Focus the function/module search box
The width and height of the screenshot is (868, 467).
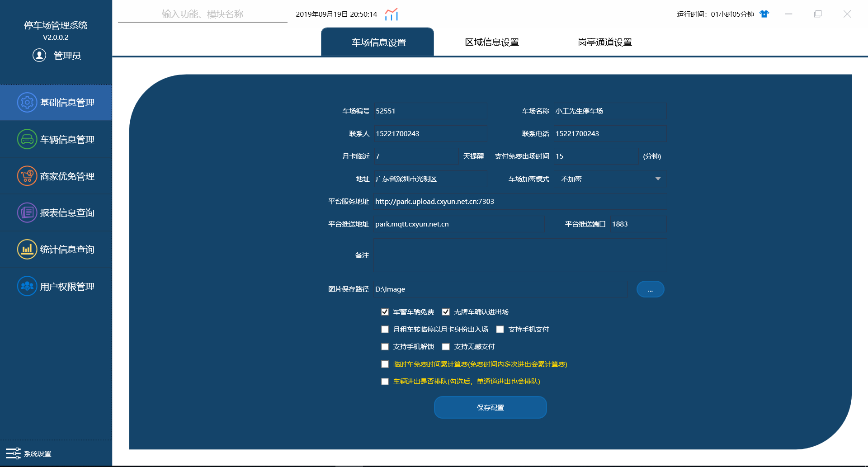(203, 14)
